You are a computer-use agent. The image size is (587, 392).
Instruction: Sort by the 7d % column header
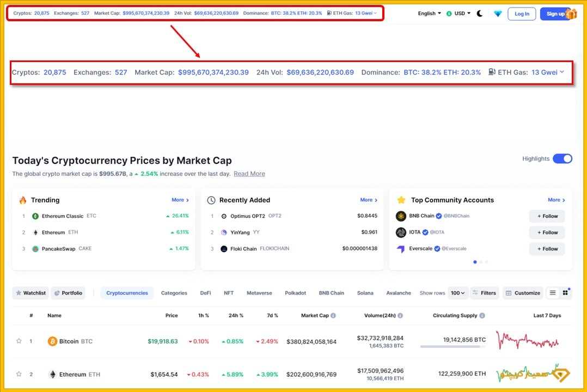tap(272, 316)
